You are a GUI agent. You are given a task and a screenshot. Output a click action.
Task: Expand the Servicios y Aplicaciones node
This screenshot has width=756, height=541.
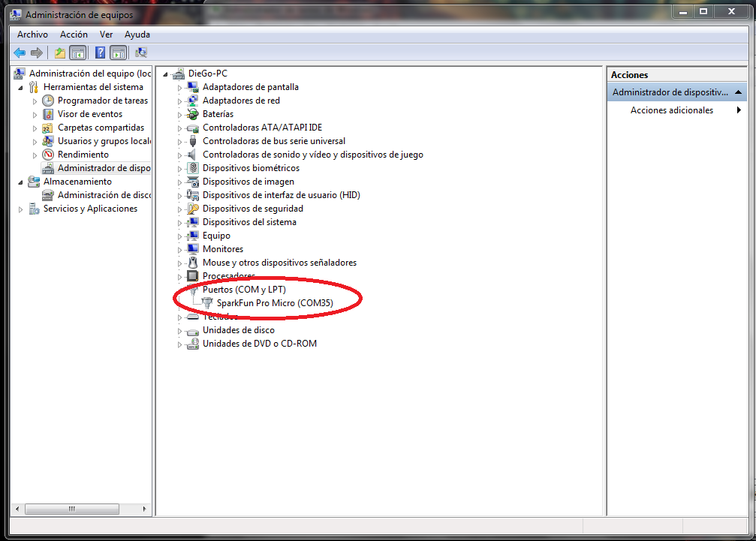pyautogui.click(x=20, y=209)
